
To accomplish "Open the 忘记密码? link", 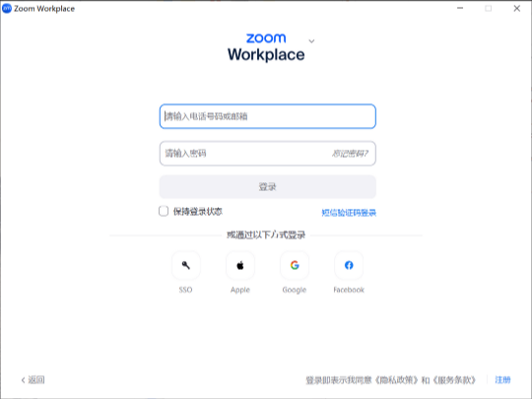I will point(350,154).
